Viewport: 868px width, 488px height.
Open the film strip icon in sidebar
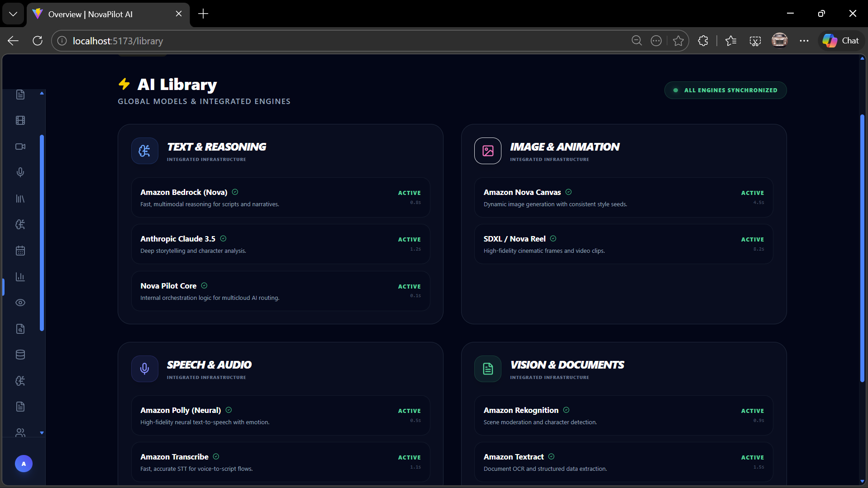click(x=20, y=120)
